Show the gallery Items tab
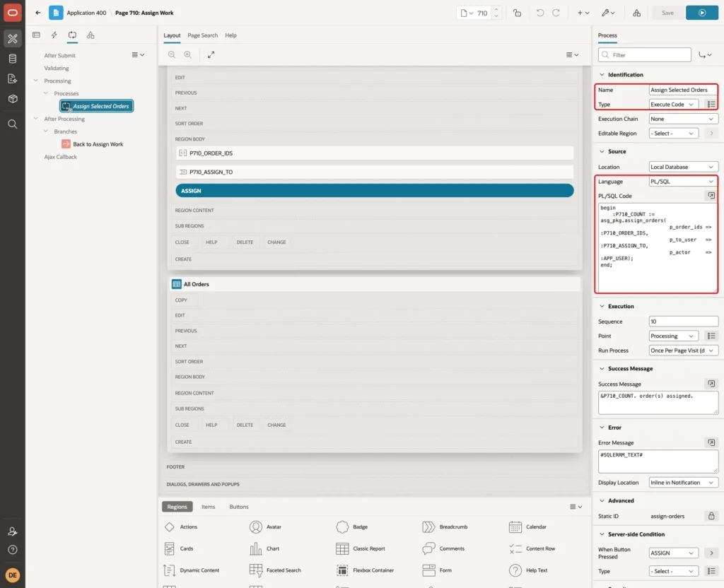 pos(209,506)
